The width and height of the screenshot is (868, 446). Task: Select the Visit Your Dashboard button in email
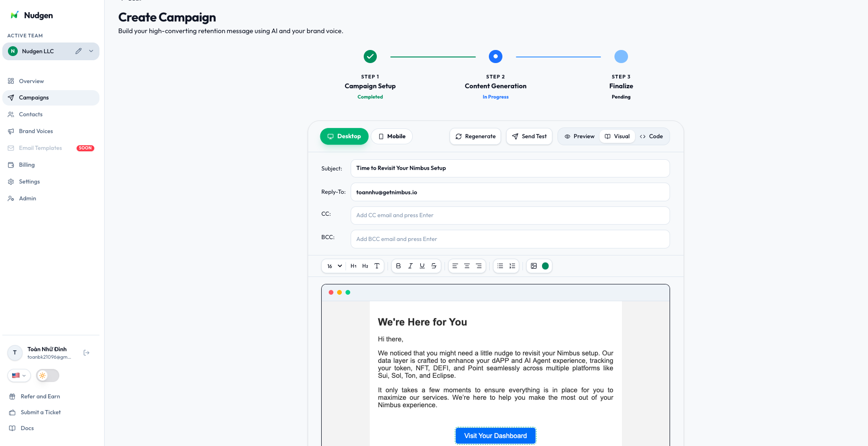(x=495, y=436)
